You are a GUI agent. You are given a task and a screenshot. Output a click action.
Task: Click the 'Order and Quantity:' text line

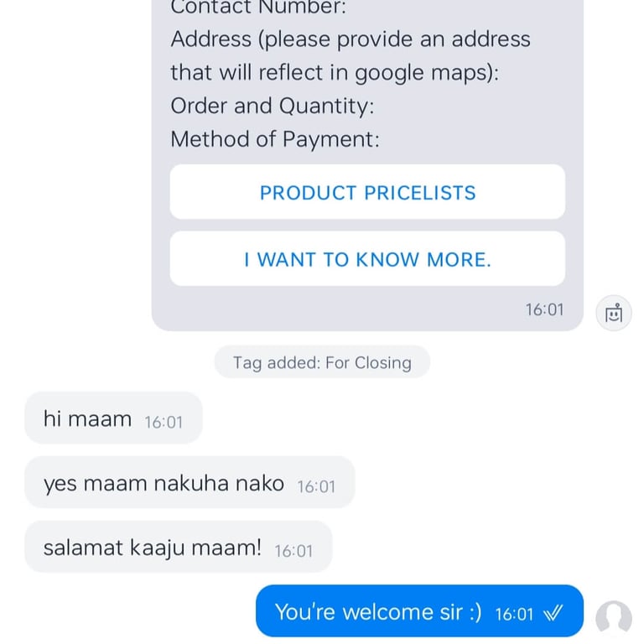click(273, 106)
